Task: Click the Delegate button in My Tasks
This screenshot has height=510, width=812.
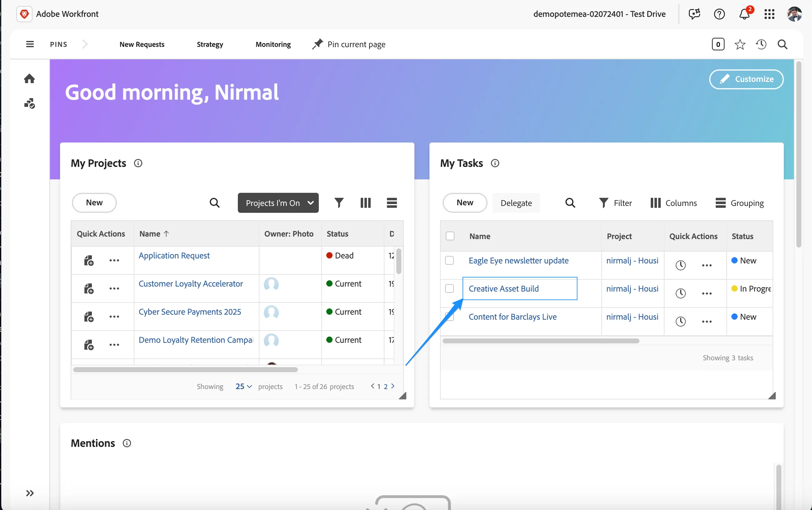Action: [x=516, y=202]
